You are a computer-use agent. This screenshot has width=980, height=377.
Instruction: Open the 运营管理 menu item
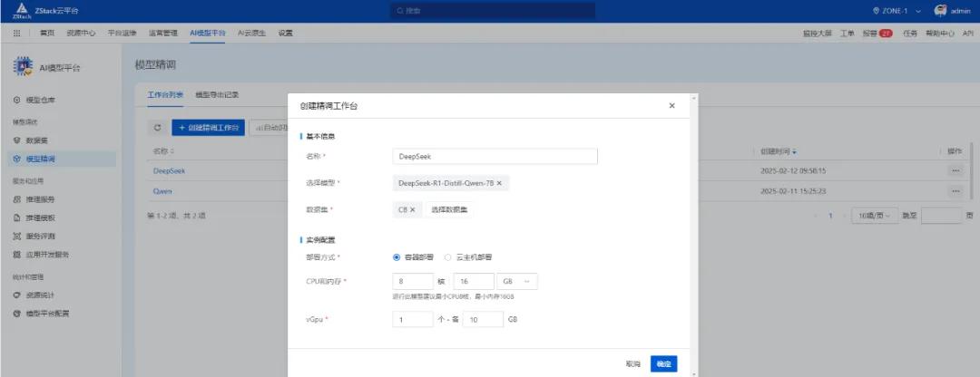tap(163, 34)
